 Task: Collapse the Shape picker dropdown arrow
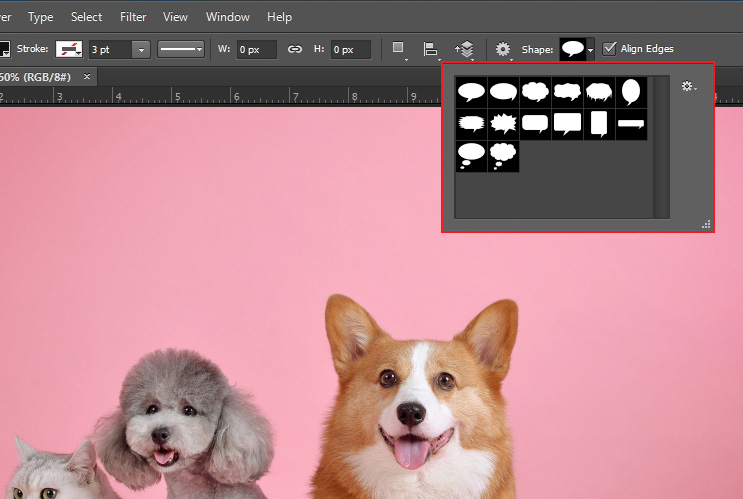coord(590,49)
